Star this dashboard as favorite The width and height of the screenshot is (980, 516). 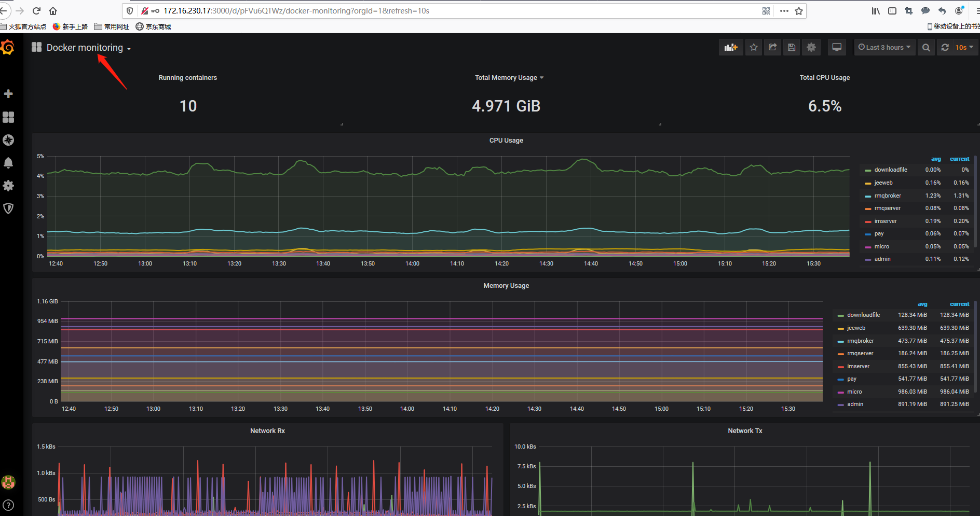(754, 47)
